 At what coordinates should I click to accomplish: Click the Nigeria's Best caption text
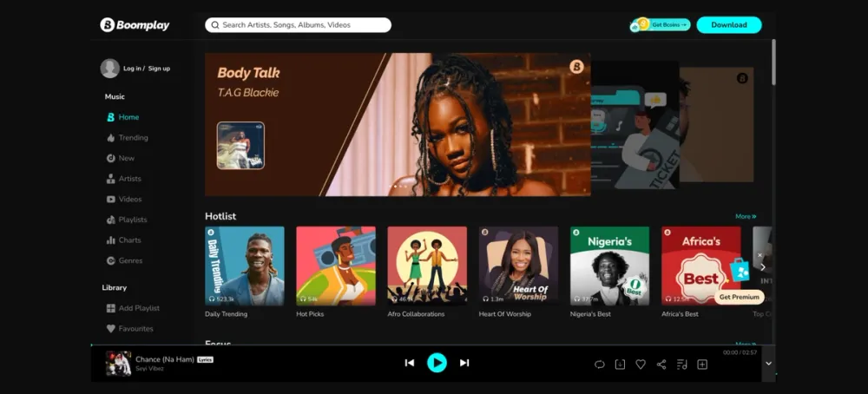click(x=590, y=314)
